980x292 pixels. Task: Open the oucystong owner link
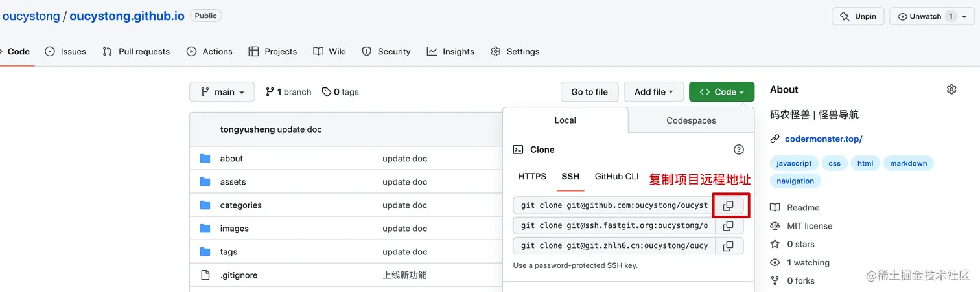[x=31, y=16]
